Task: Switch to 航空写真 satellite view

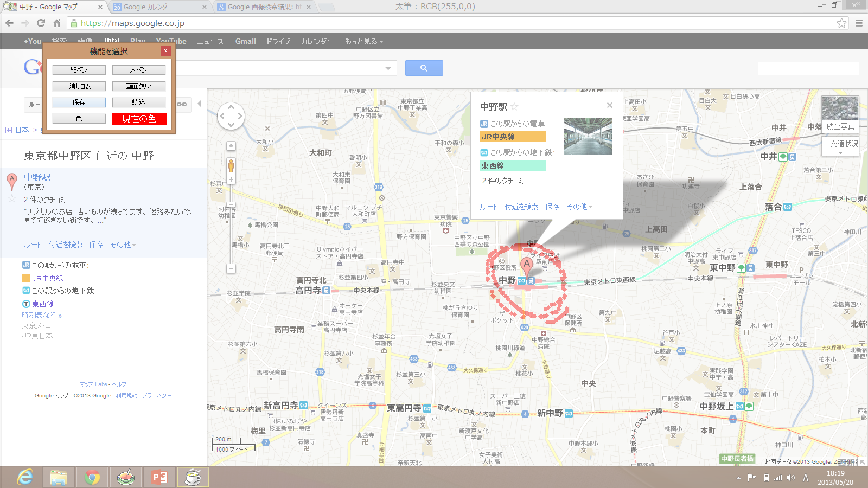Action: tap(840, 114)
